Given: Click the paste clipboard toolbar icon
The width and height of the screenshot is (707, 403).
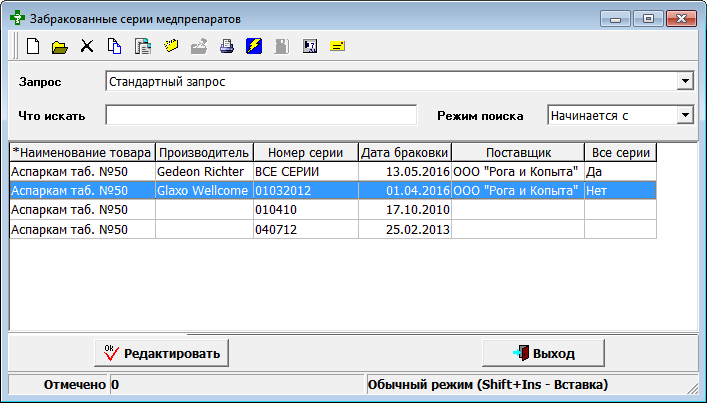Looking at the screenshot, I should point(142,46).
